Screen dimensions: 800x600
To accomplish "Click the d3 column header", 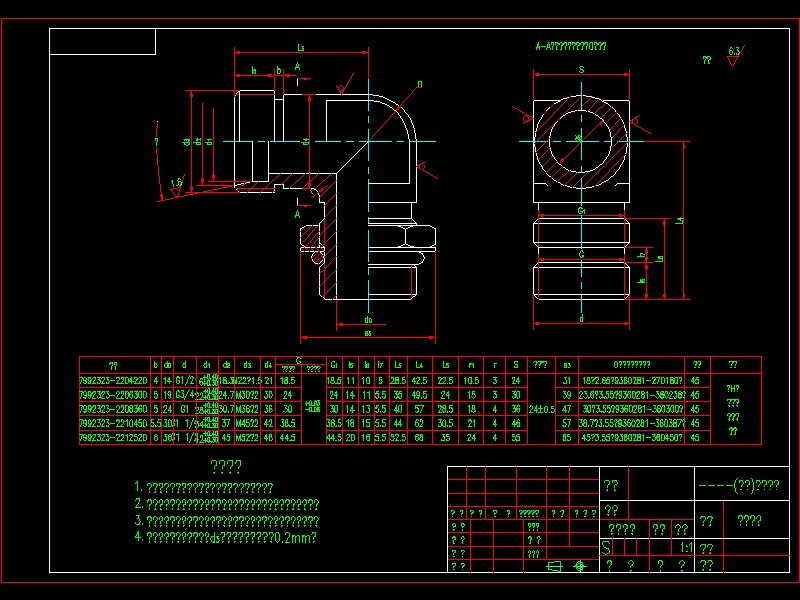I will 247,365.
